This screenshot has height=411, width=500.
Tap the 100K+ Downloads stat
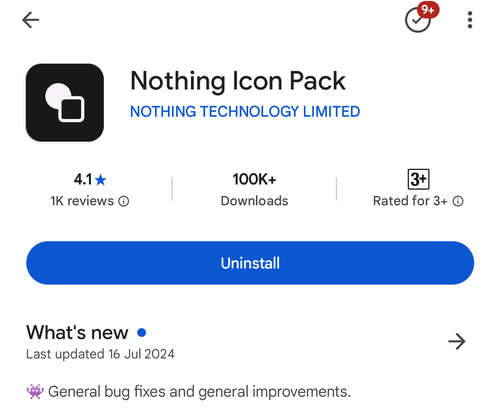click(254, 189)
